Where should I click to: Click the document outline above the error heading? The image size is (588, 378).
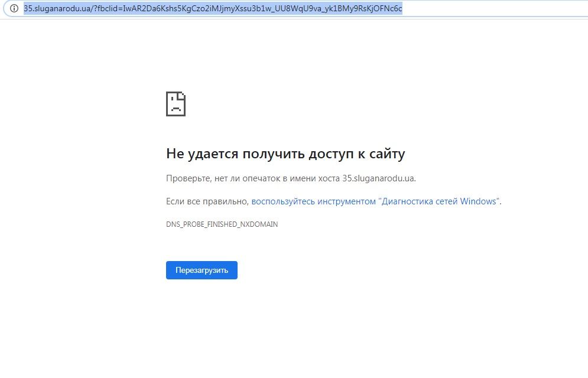pyautogui.click(x=177, y=103)
